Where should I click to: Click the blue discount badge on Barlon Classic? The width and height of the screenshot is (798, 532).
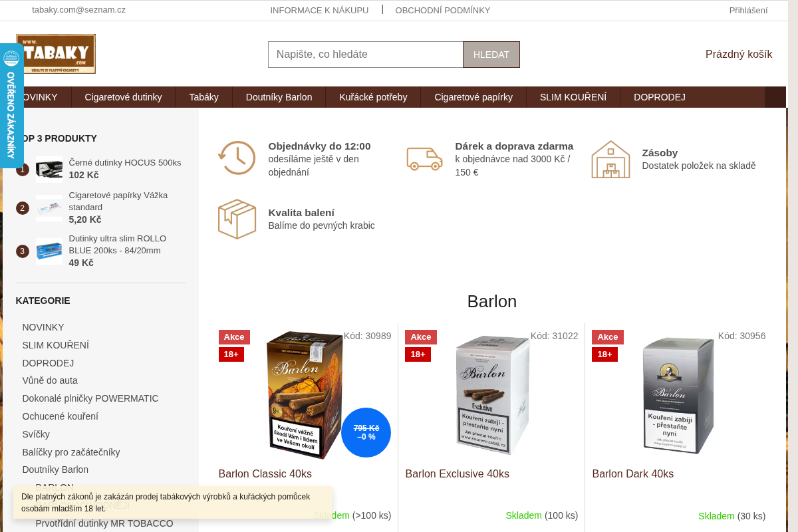366,432
